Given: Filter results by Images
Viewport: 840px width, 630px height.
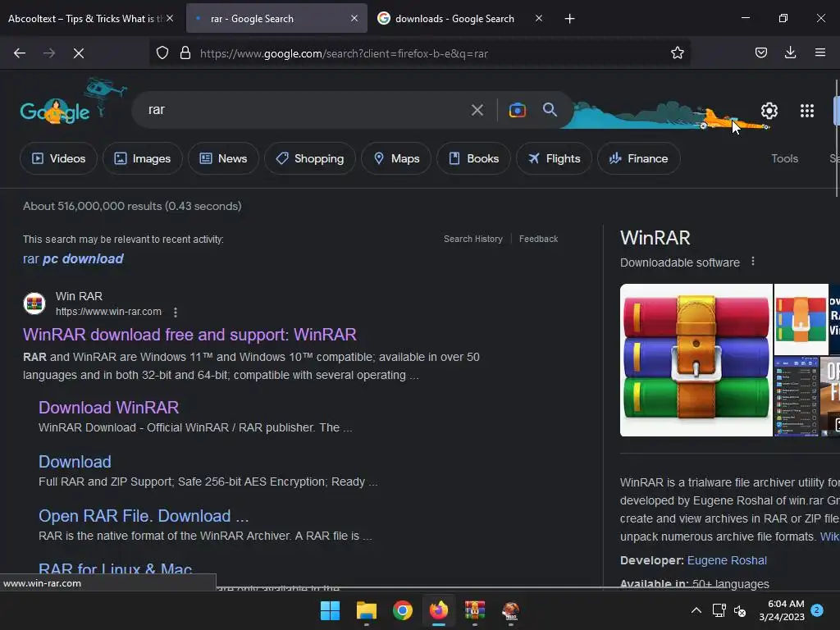Looking at the screenshot, I should click(143, 158).
